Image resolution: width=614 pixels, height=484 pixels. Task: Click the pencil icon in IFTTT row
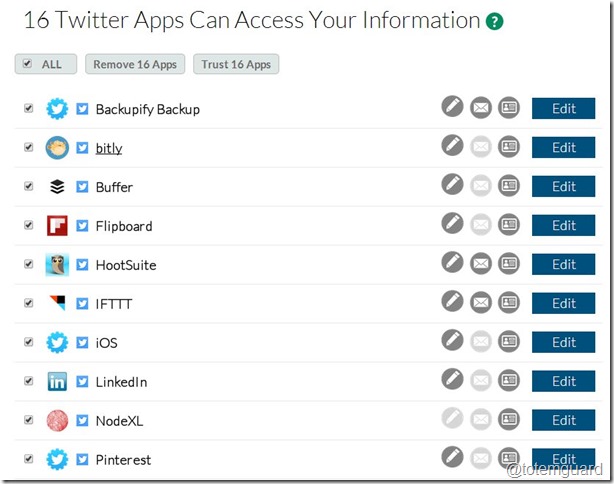click(452, 302)
